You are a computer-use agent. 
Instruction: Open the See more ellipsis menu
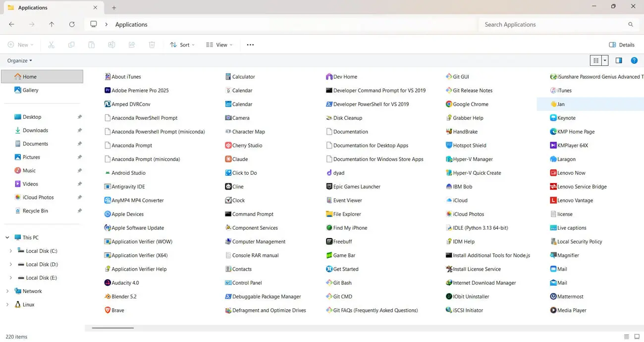[250, 45]
